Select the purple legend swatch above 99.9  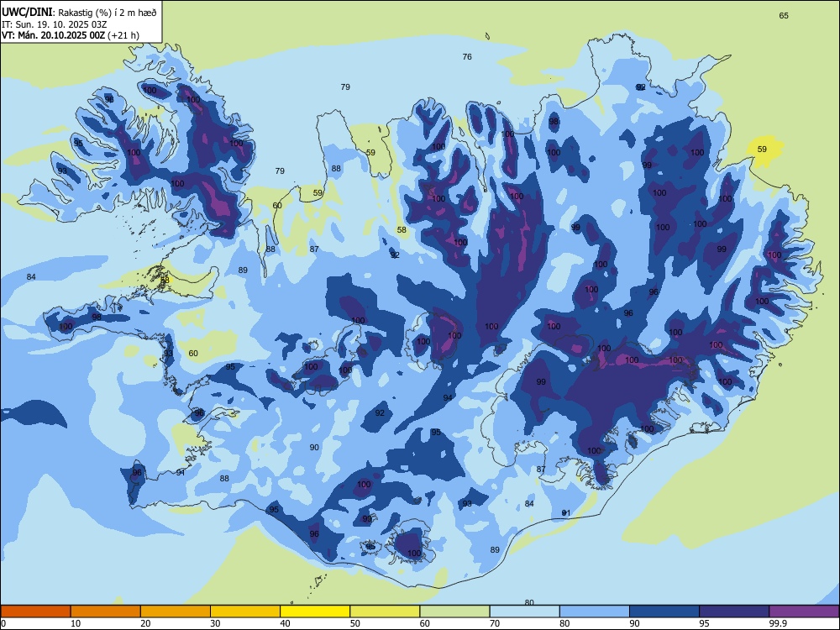click(804, 612)
